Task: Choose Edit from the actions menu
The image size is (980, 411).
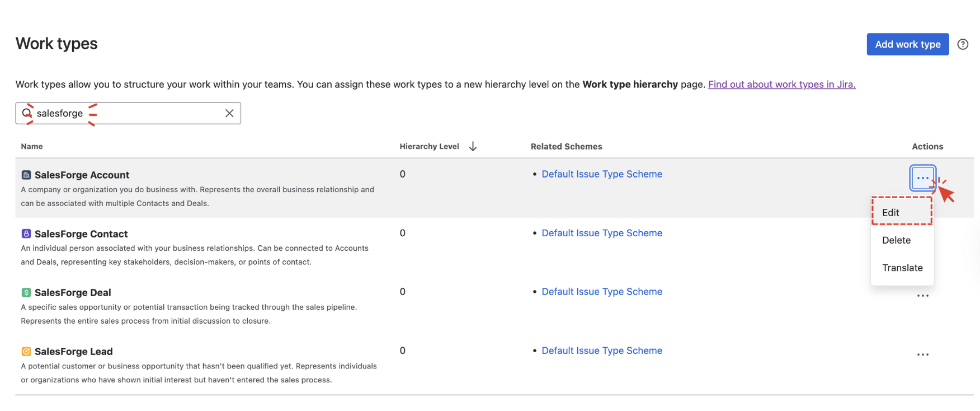Action: pos(891,212)
